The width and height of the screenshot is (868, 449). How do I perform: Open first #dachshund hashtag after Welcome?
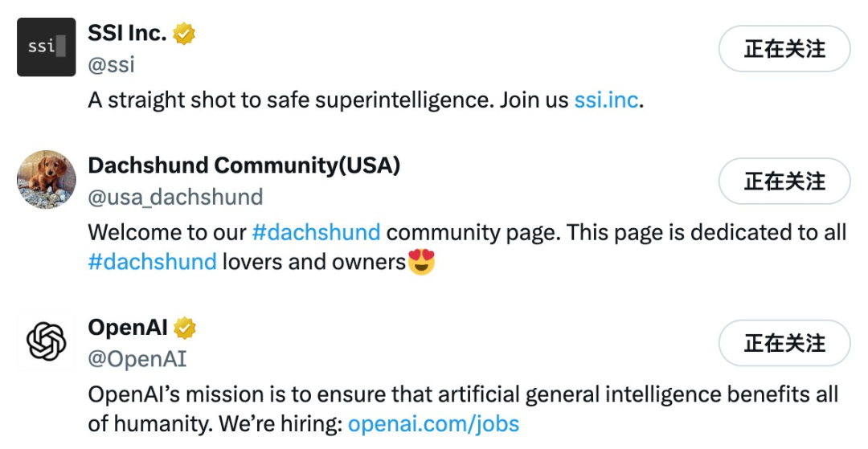[x=316, y=232]
